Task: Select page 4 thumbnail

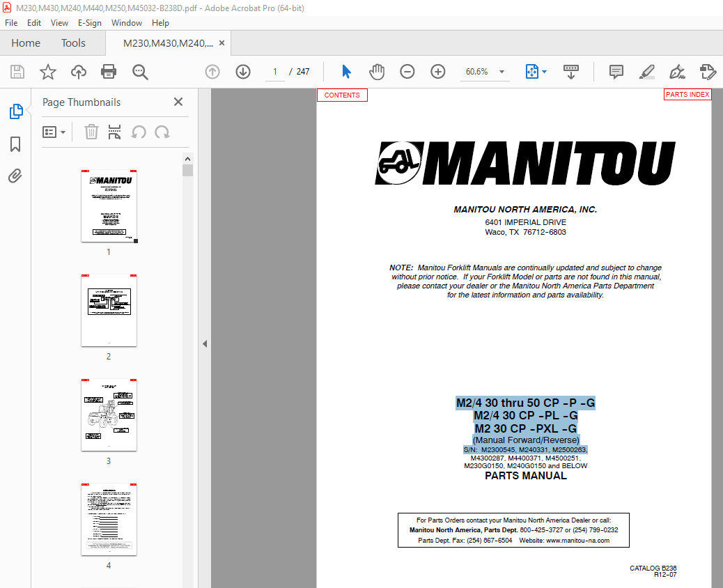Action: [109, 520]
